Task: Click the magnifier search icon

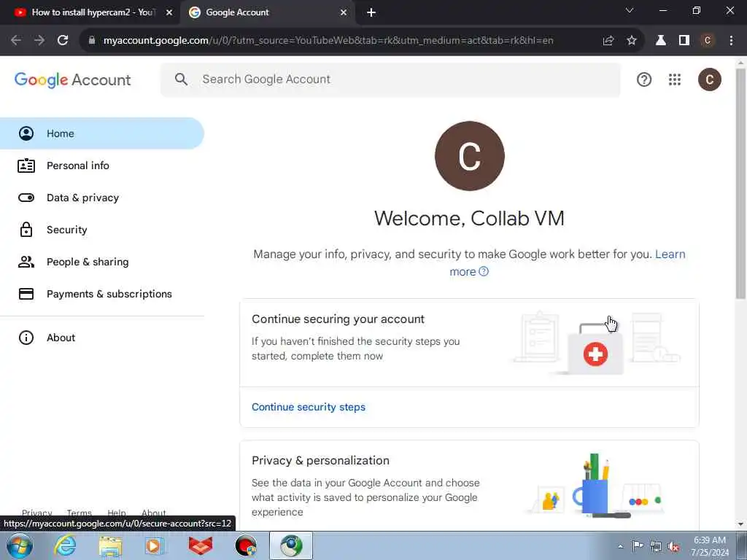Action: 181,79
